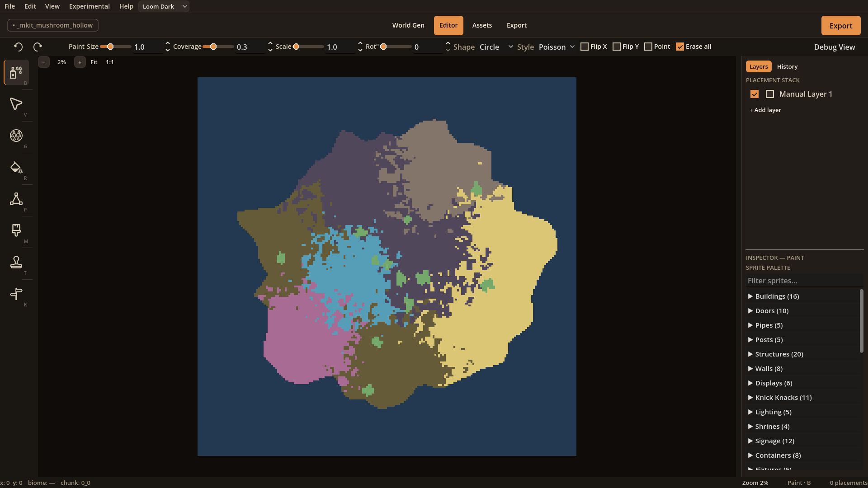Select the pointer selection tool
Viewport: 868px width, 488px height.
[16, 104]
